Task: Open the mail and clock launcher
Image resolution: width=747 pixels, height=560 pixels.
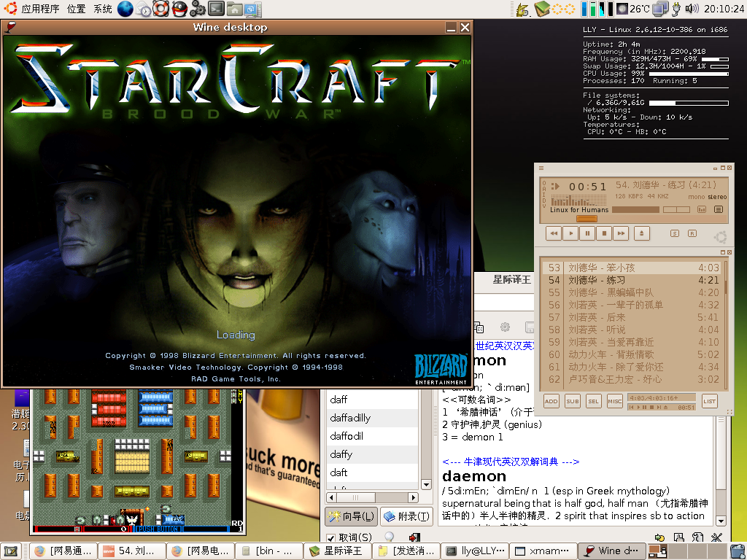Action: (144, 9)
